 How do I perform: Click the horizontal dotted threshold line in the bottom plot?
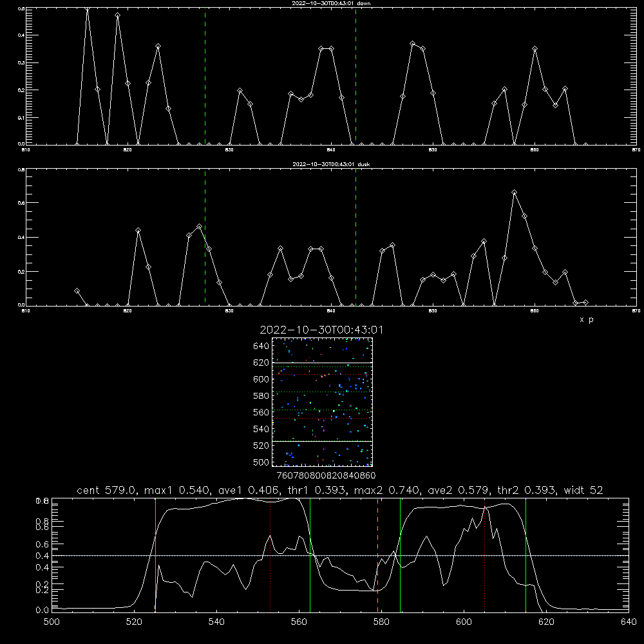point(340,556)
